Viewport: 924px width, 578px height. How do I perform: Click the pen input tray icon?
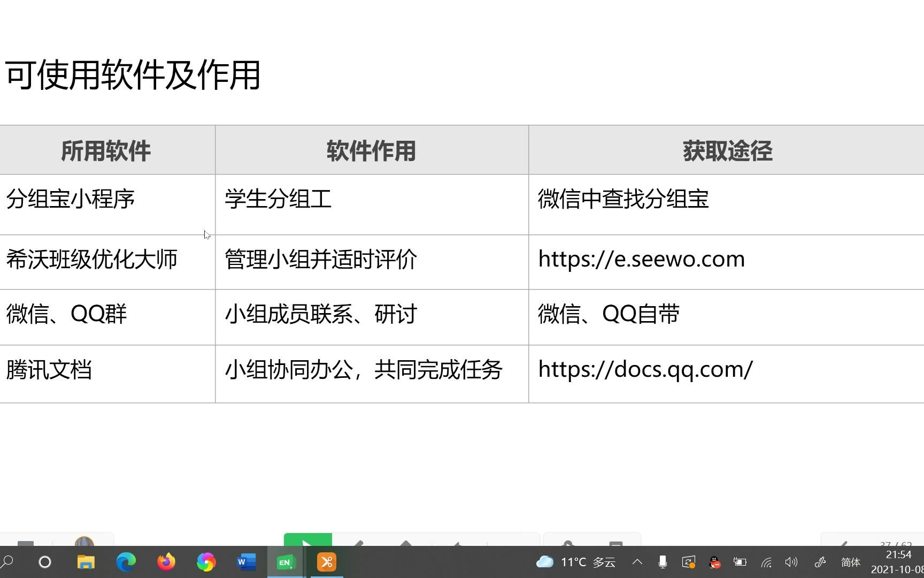coord(820,562)
